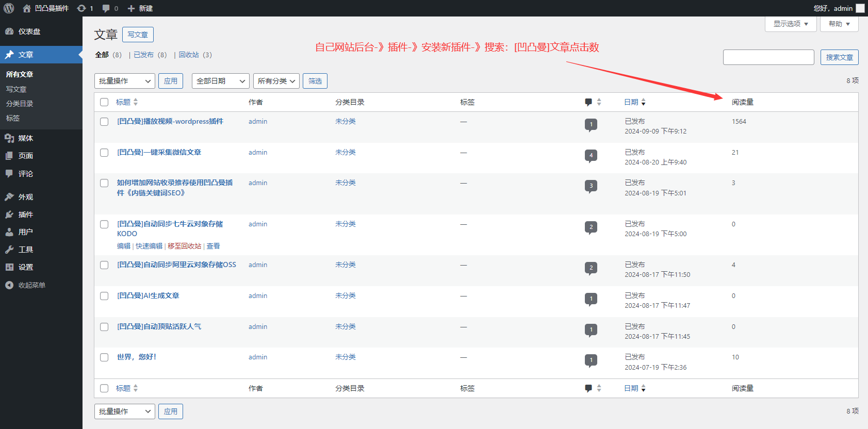
Task: Open the admin user avatar
Action: [x=860, y=8]
